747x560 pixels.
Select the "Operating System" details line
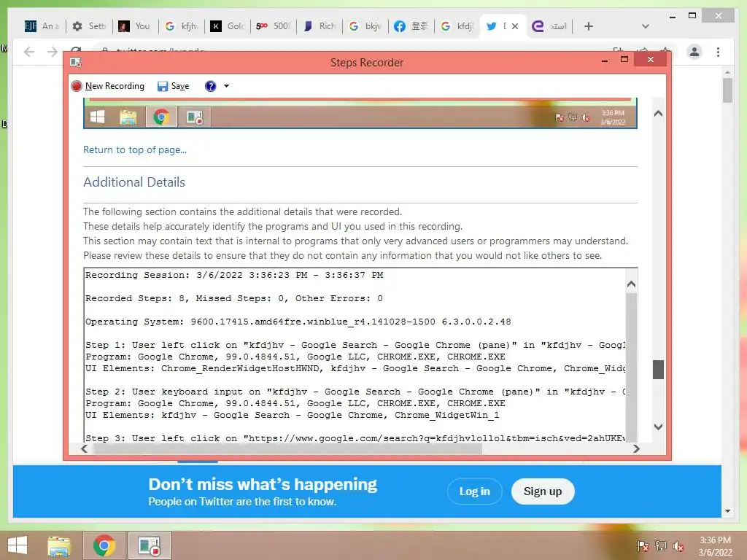click(298, 322)
